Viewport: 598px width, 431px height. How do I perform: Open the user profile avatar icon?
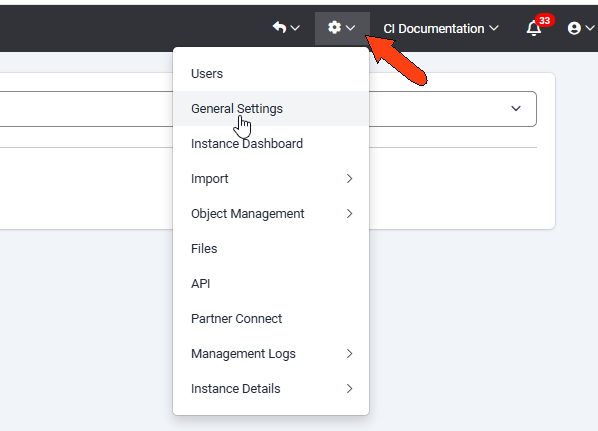(574, 28)
